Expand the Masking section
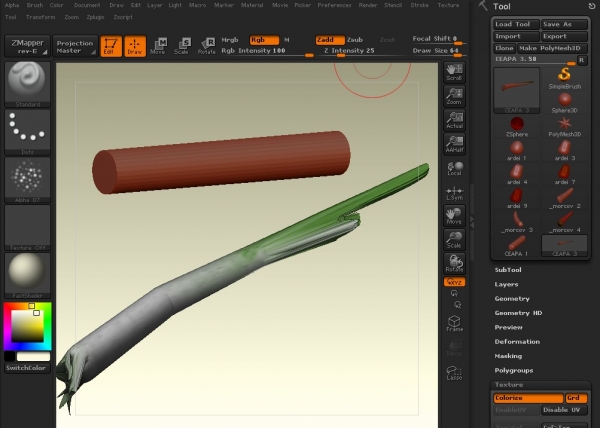Screen dimensions: 600x428 (508, 356)
